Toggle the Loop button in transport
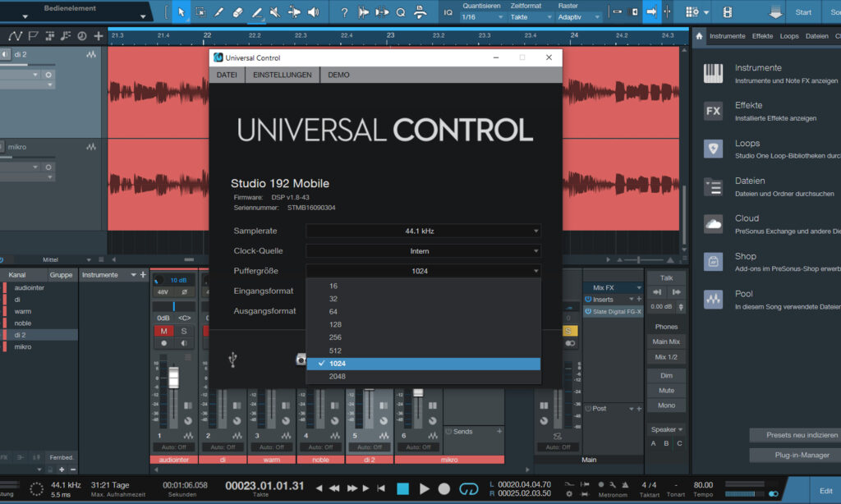Screen dimensions: 841x504 point(468,488)
